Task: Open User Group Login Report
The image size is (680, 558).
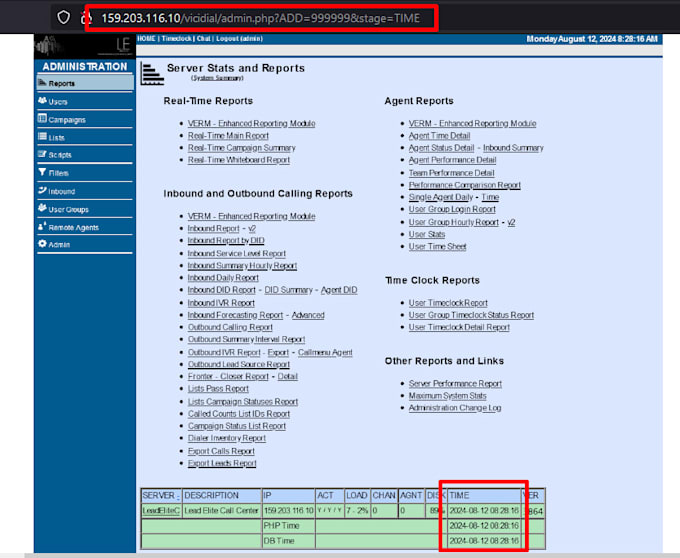Action: point(452,209)
